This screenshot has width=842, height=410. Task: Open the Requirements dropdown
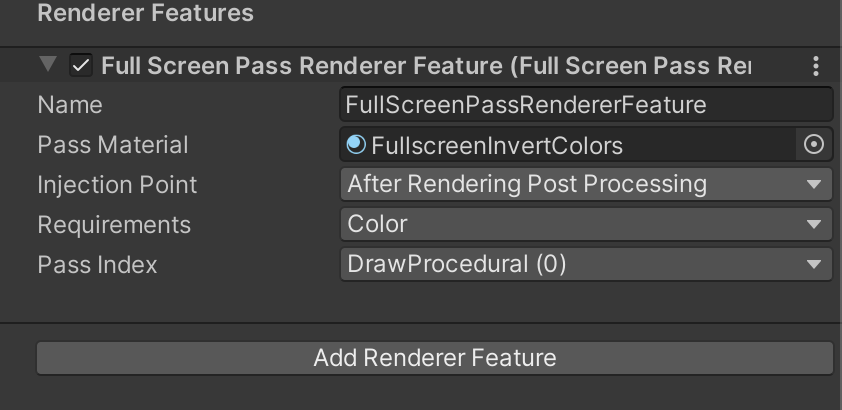tap(585, 225)
